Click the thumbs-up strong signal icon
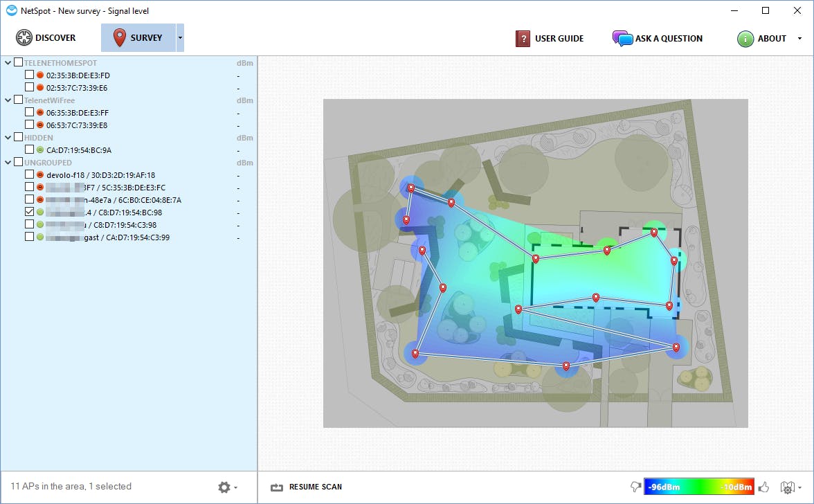Viewport: 814px width, 504px height. click(763, 487)
